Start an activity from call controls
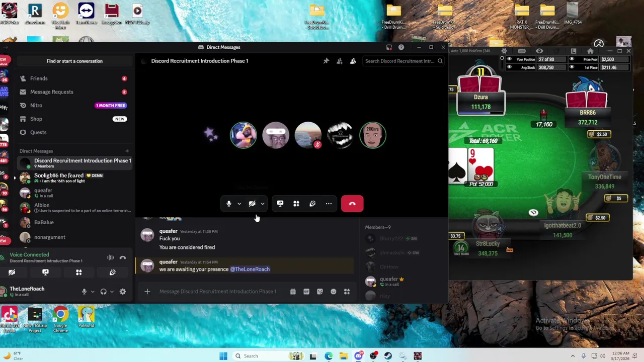Image resolution: width=644 pixels, height=362 pixels. (x=296, y=204)
